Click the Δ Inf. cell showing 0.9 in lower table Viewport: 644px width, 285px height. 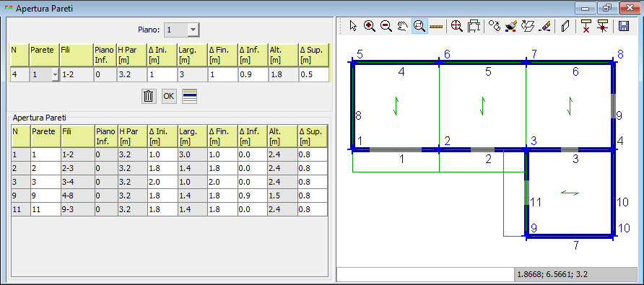pos(253,196)
